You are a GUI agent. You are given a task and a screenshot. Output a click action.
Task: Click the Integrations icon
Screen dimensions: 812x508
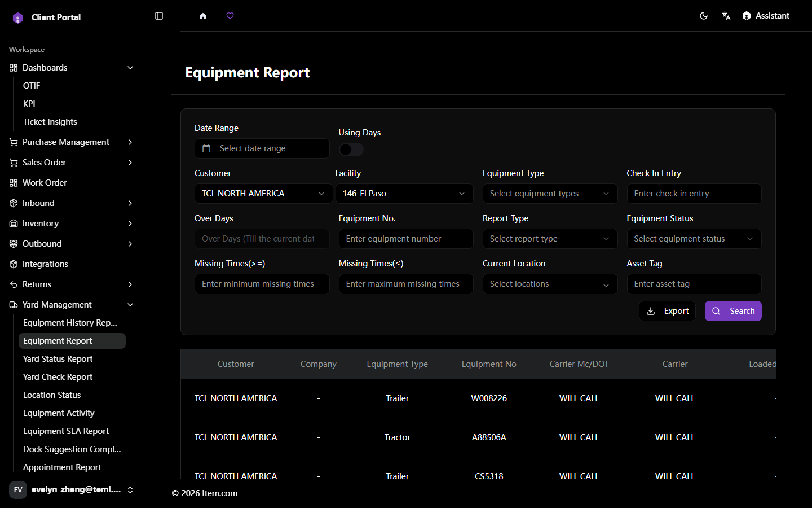[x=14, y=264]
